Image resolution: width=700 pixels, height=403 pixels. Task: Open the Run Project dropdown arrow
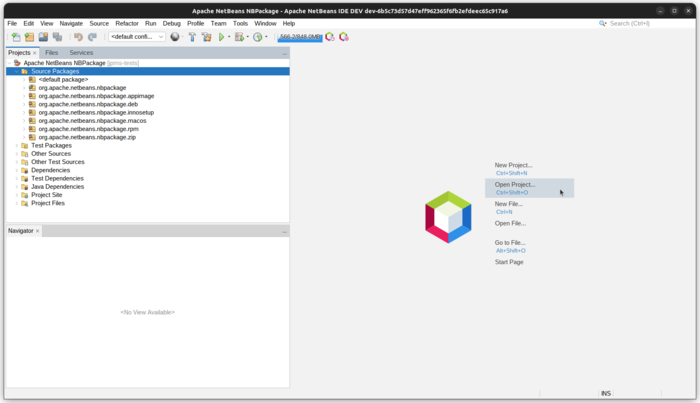pos(229,37)
